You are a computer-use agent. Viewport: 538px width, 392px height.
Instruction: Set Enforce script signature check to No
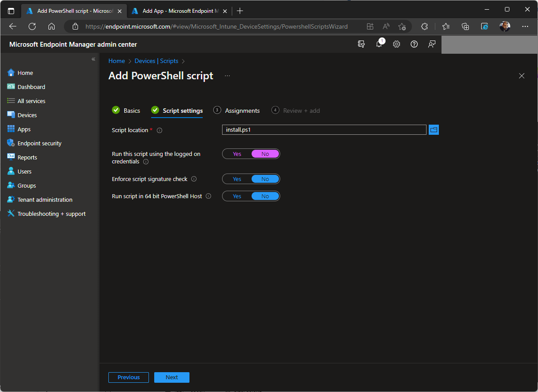point(265,179)
